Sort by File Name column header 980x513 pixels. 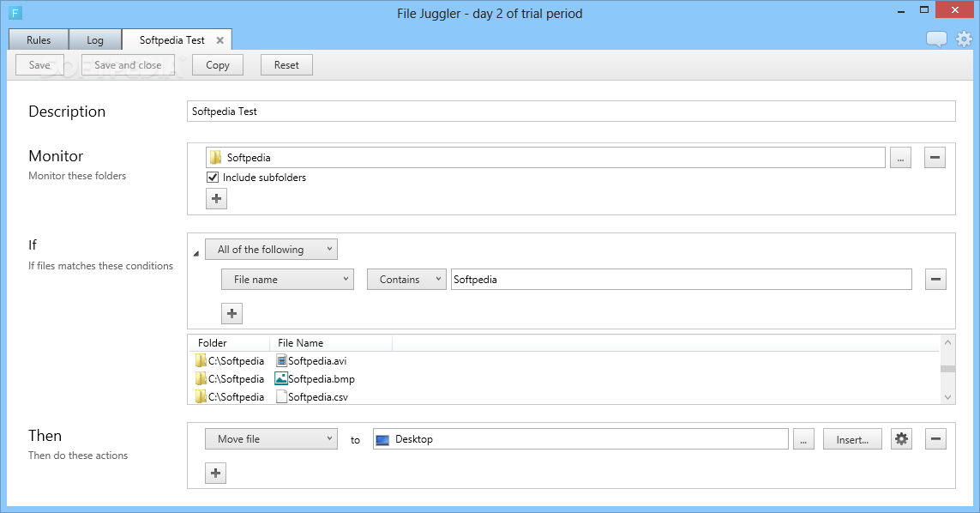click(331, 343)
